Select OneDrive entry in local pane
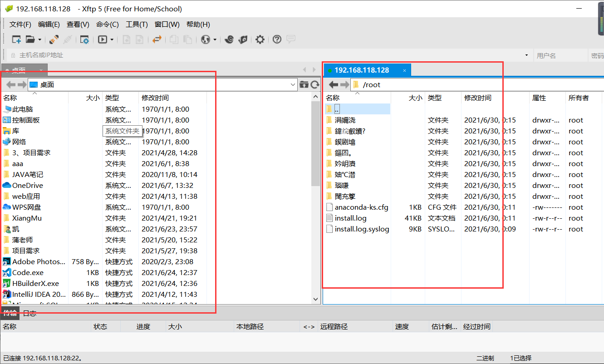The height and width of the screenshot is (364, 604). (23, 185)
